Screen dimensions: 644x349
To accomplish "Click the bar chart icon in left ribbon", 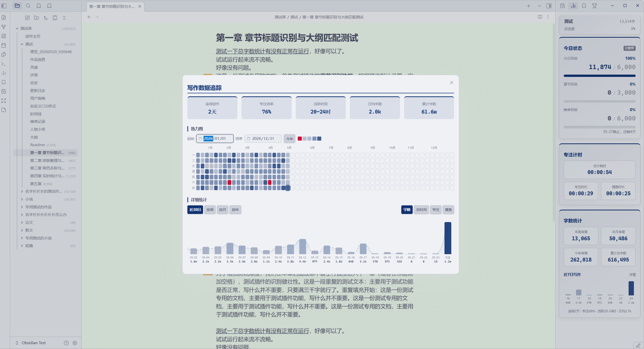I will tap(4, 73).
